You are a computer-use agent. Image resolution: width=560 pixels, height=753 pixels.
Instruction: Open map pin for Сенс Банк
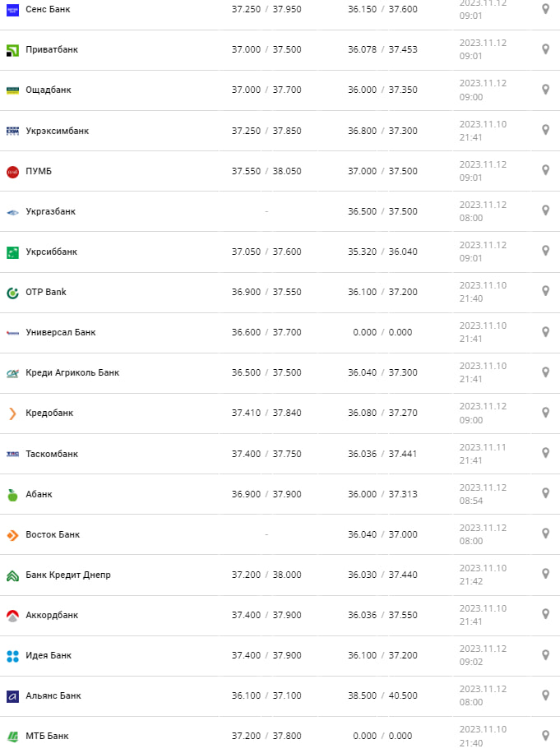click(x=545, y=9)
